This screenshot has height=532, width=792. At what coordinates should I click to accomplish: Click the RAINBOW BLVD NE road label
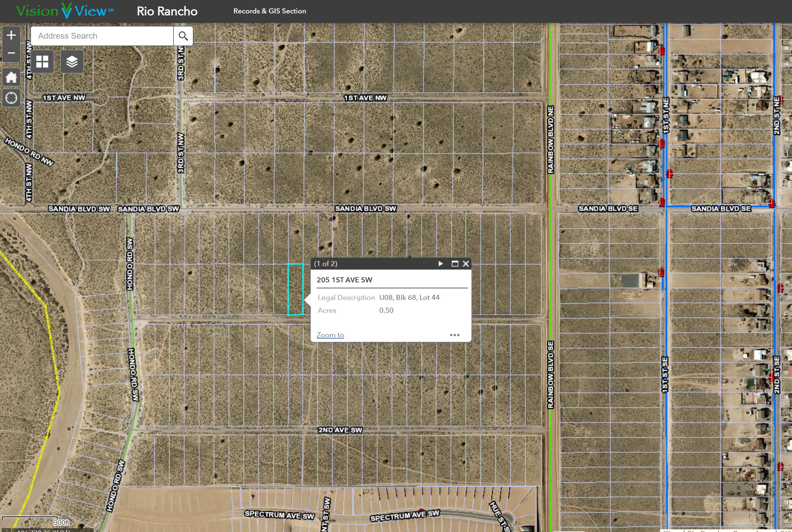point(551,140)
